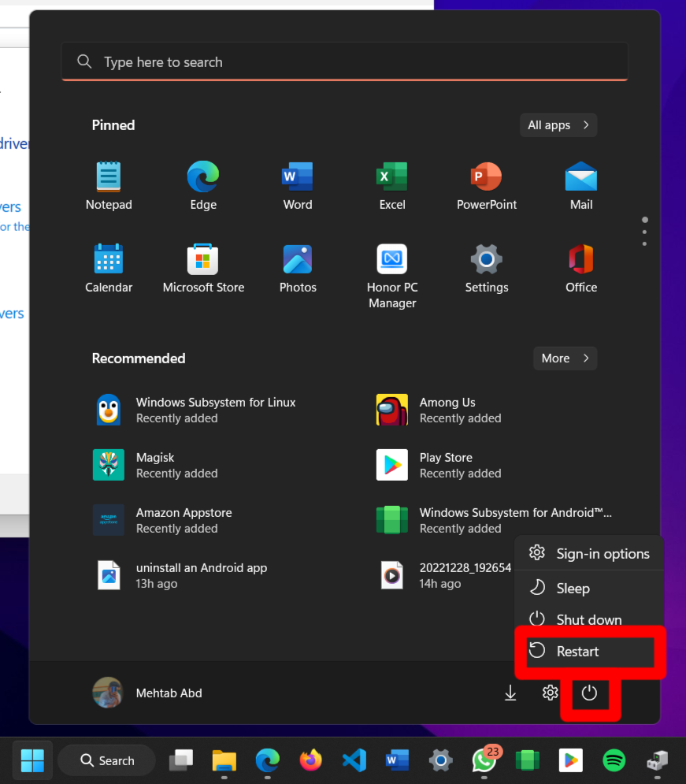Expand More recommended items

[x=565, y=359]
